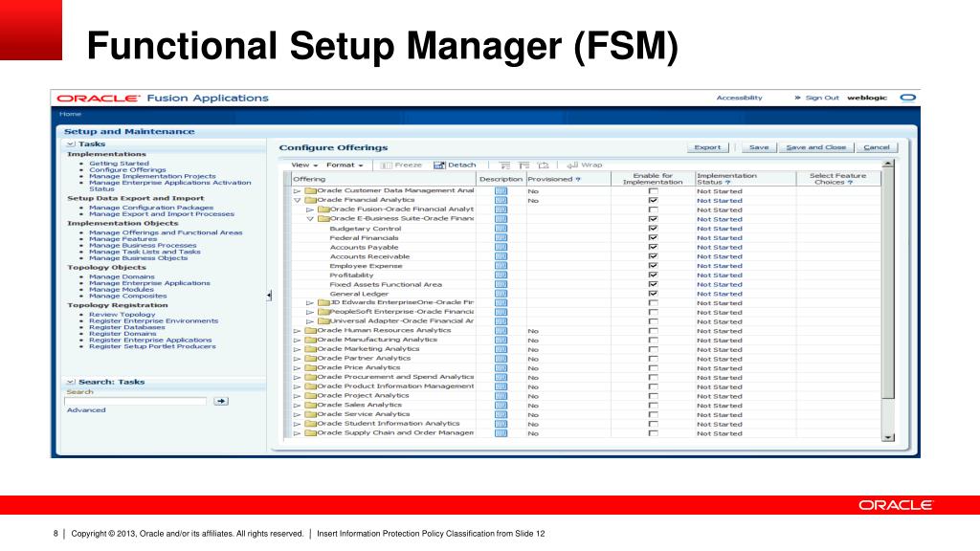The width and height of the screenshot is (980, 551).
Task: Click the Provisioned column help icon
Action: tap(578, 179)
